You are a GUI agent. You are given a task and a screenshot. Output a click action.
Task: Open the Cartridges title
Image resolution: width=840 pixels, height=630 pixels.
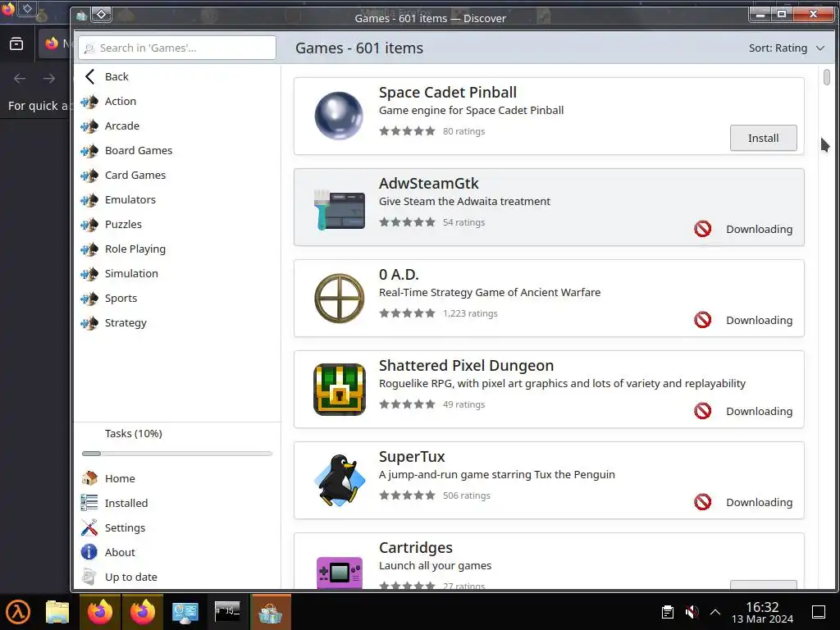[416, 547]
